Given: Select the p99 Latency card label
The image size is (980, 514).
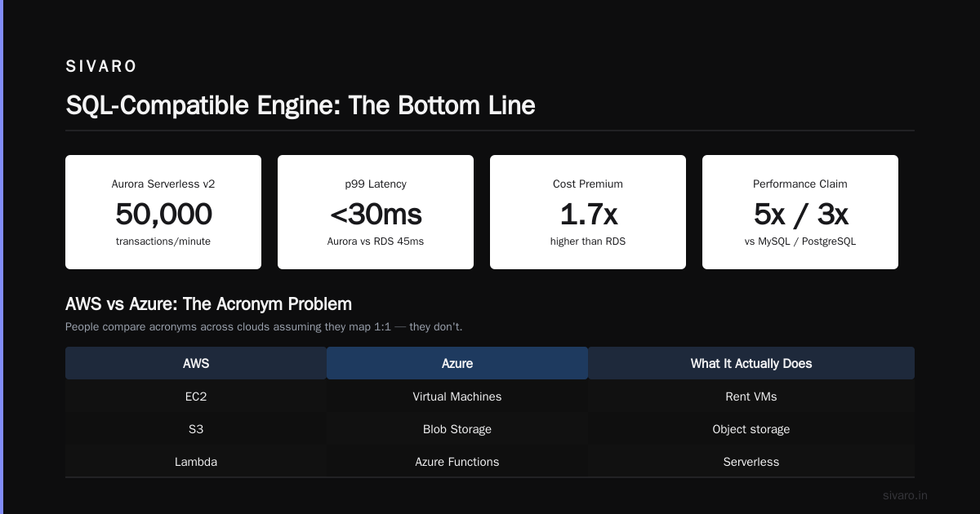Looking at the screenshot, I should tap(376, 184).
